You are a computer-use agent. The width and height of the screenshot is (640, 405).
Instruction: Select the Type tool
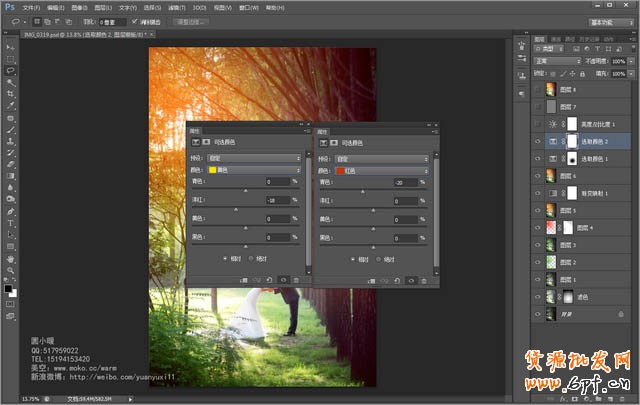(10, 223)
